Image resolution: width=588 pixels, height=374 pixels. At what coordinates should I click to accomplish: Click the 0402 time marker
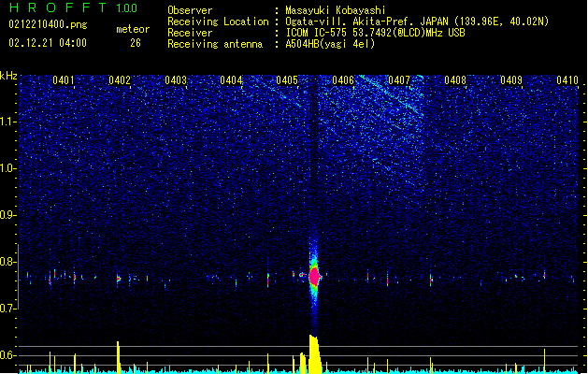tap(120, 80)
